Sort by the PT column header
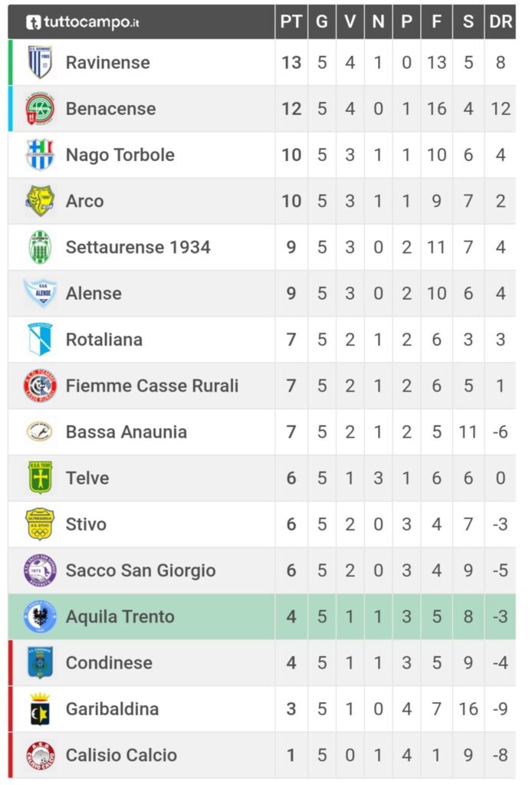 pos(291,22)
